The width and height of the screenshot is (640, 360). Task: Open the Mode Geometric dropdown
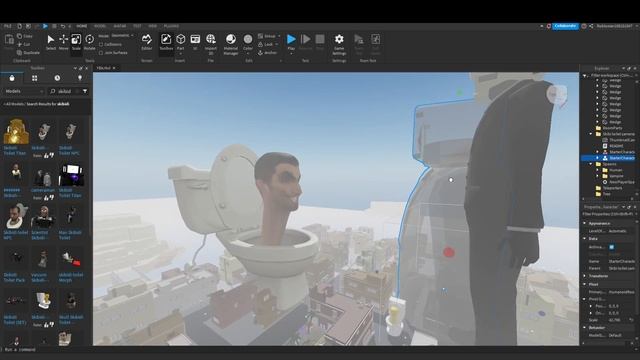click(121, 36)
